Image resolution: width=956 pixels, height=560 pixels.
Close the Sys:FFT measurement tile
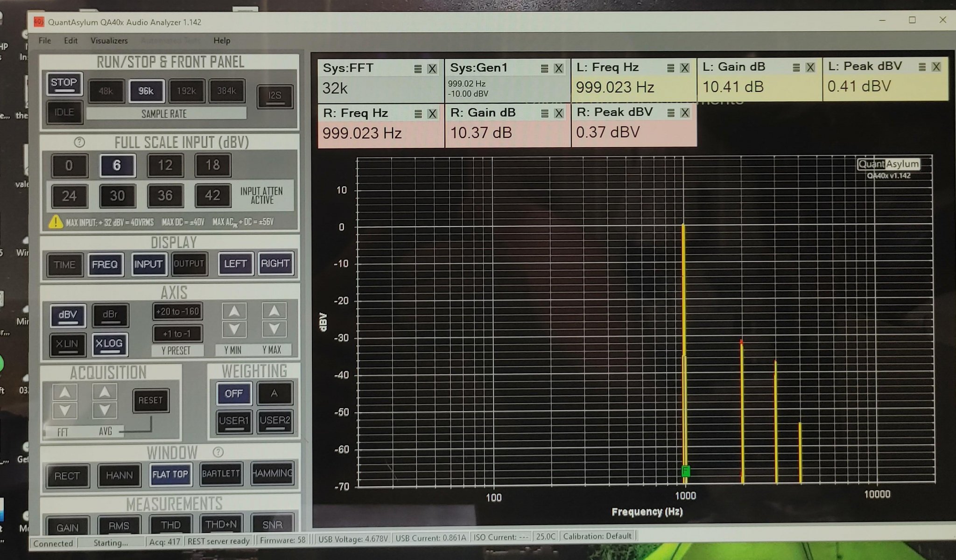(432, 69)
